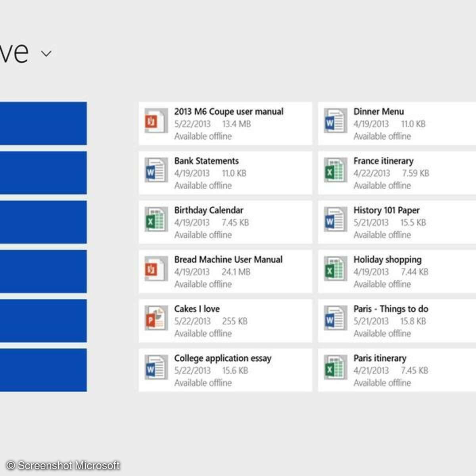Click the PDF icon for Bread Machine User Manual
This screenshot has height=476, width=476.
coord(155,269)
